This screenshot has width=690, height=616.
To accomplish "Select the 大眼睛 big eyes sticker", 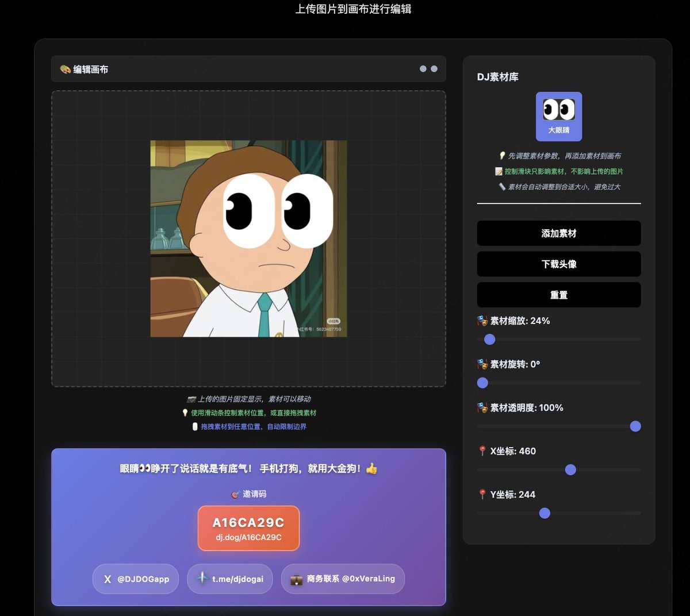I will 559,116.
